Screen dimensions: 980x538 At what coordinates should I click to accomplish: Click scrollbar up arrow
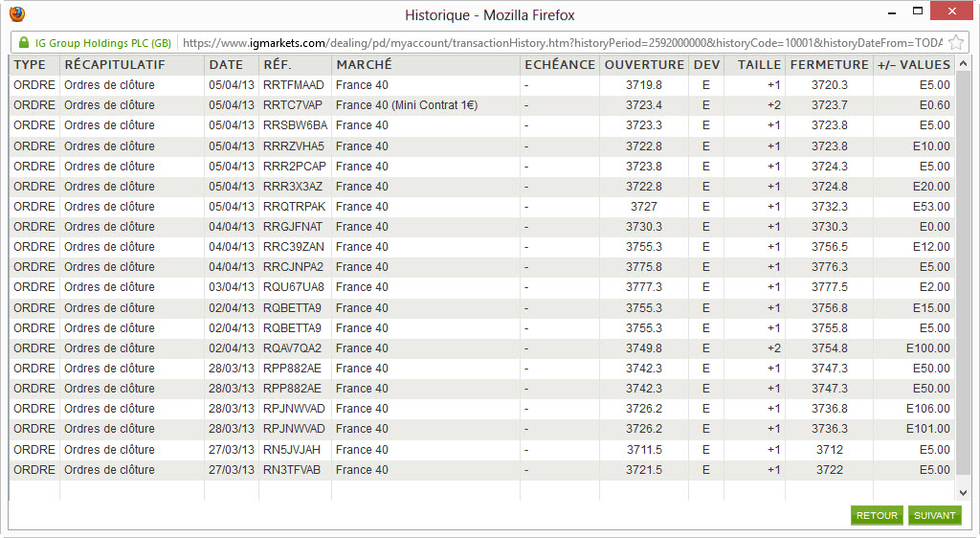(963, 64)
